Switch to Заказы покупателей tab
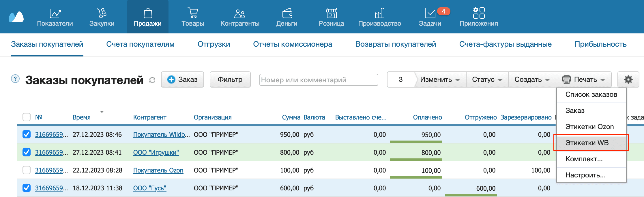644x197 pixels. [47, 44]
